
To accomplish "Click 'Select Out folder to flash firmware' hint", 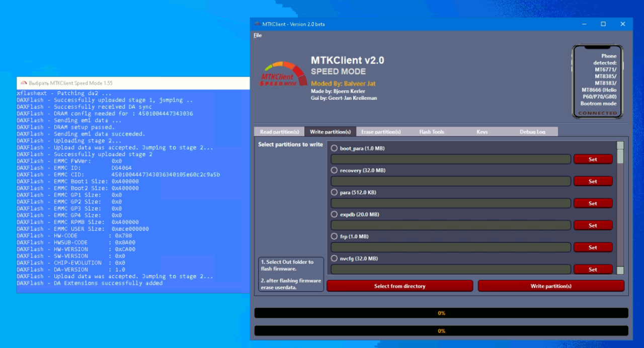I will [x=287, y=265].
